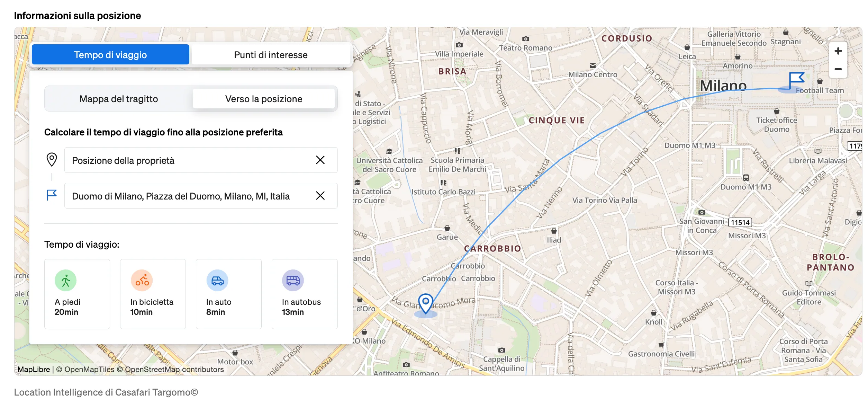
Task: Open the Punti di interesse tab
Action: click(271, 55)
